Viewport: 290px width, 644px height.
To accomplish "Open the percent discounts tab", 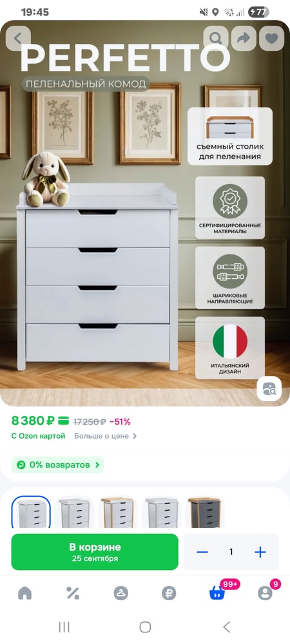I will [73, 592].
